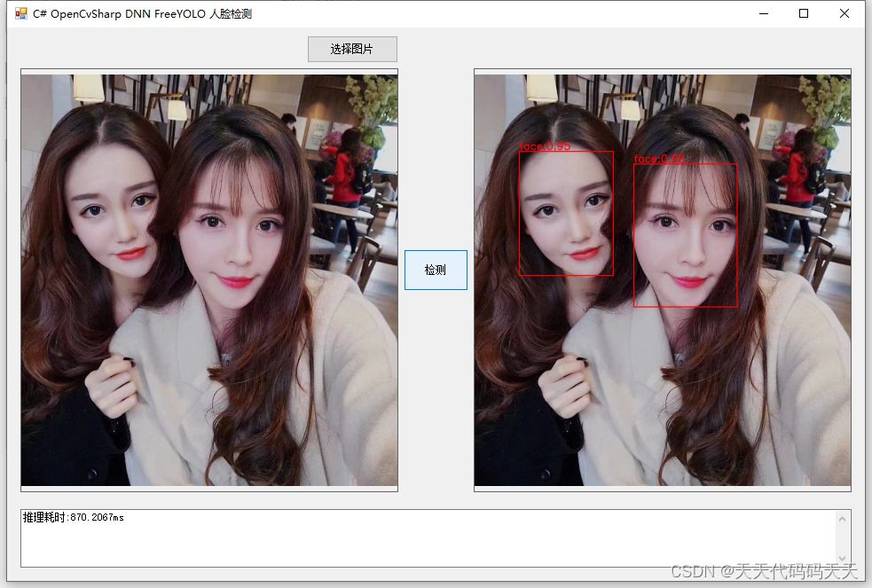872x588 pixels.
Task: Select the left face:0.95 detection box
Action: [x=566, y=213]
